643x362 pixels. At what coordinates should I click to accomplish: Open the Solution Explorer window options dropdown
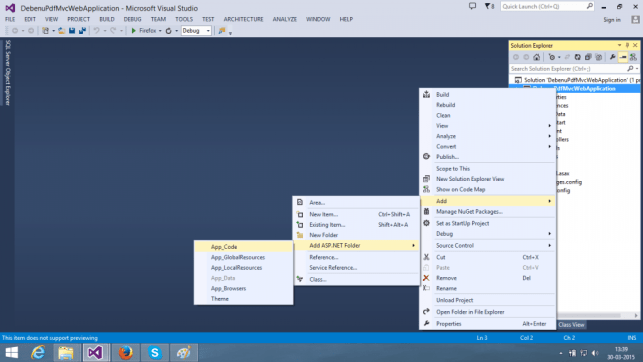tap(619, 45)
